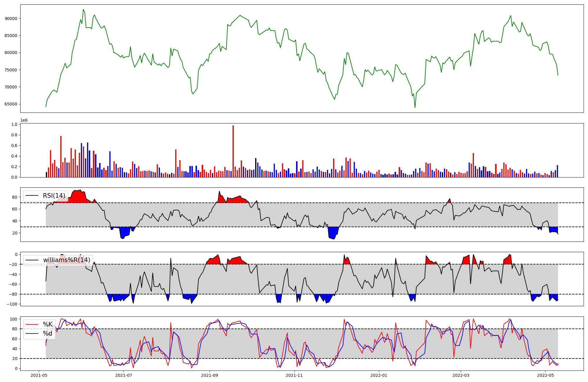Click the blue %d legend entry
Viewport: 588px width, 382px height.
[47, 334]
